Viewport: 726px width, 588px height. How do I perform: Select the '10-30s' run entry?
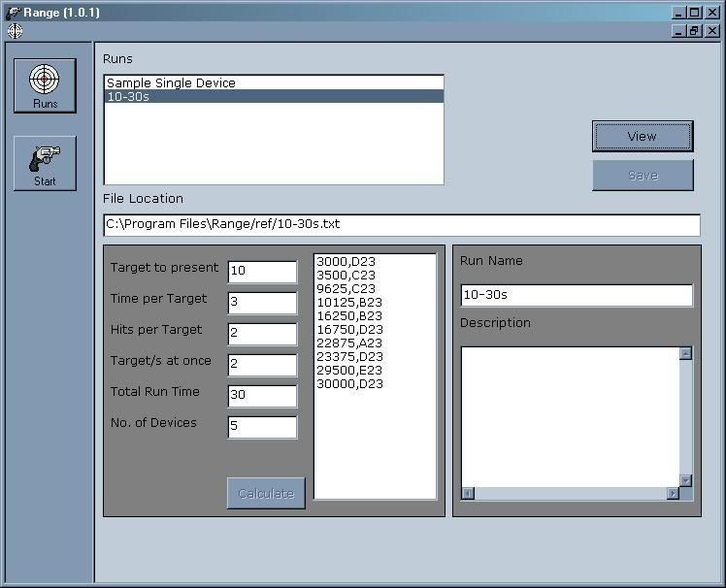pyautogui.click(x=128, y=97)
